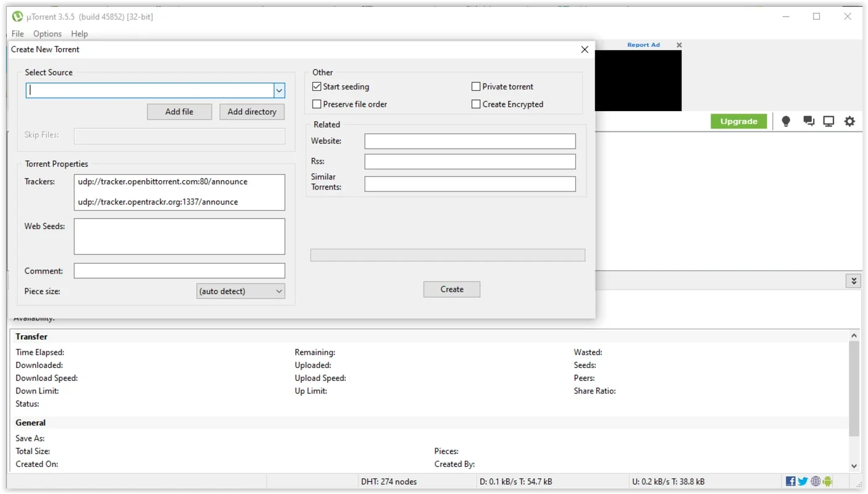868x494 pixels.
Task: Open the lightbulb bundles icon
Action: pos(786,122)
